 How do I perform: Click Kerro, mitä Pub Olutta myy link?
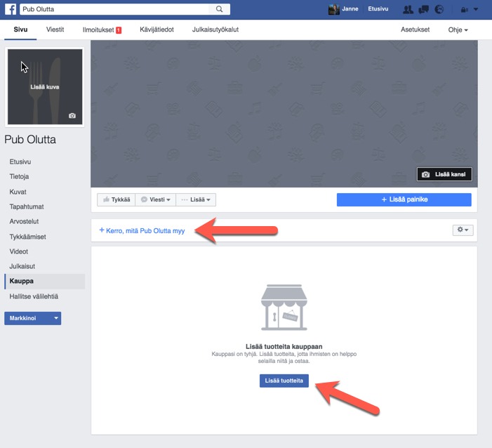(142, 231)
